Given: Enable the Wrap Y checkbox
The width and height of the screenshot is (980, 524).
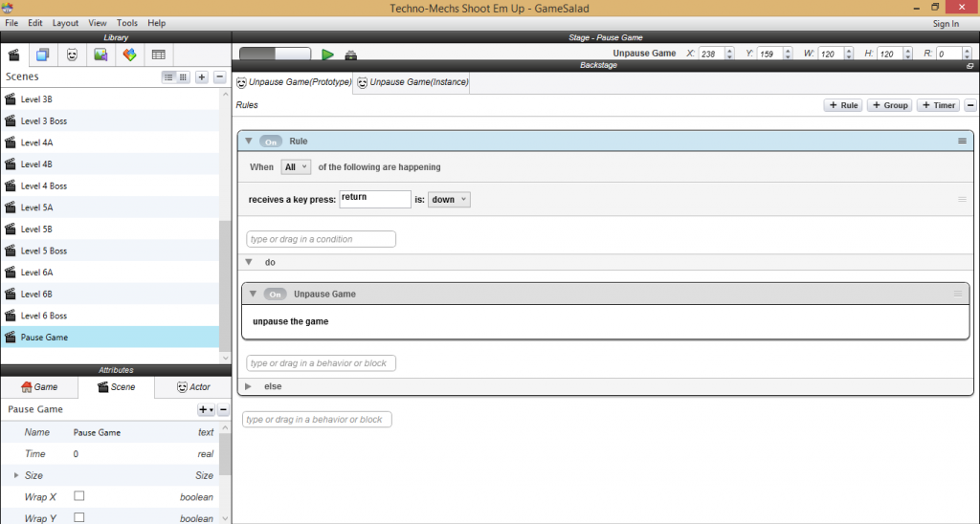Looking at the screenshot, I should point(78,517).
